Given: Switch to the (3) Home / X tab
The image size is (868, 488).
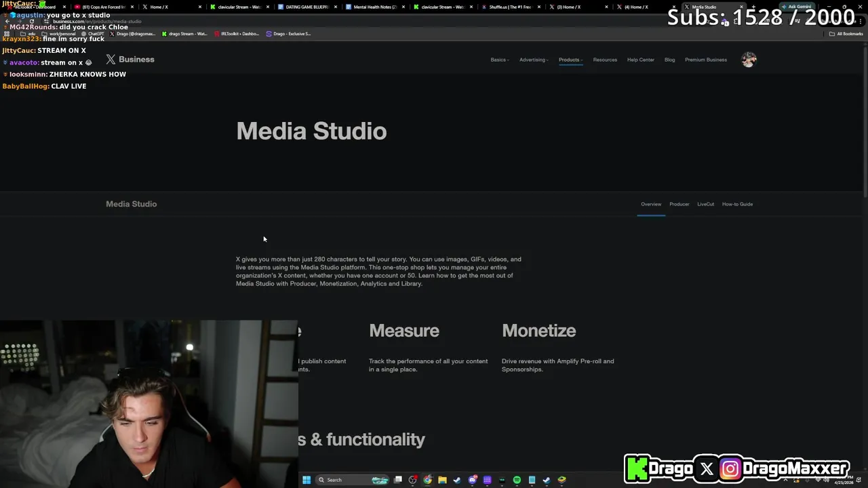Looking at the screenshot, I should point(578,7).
